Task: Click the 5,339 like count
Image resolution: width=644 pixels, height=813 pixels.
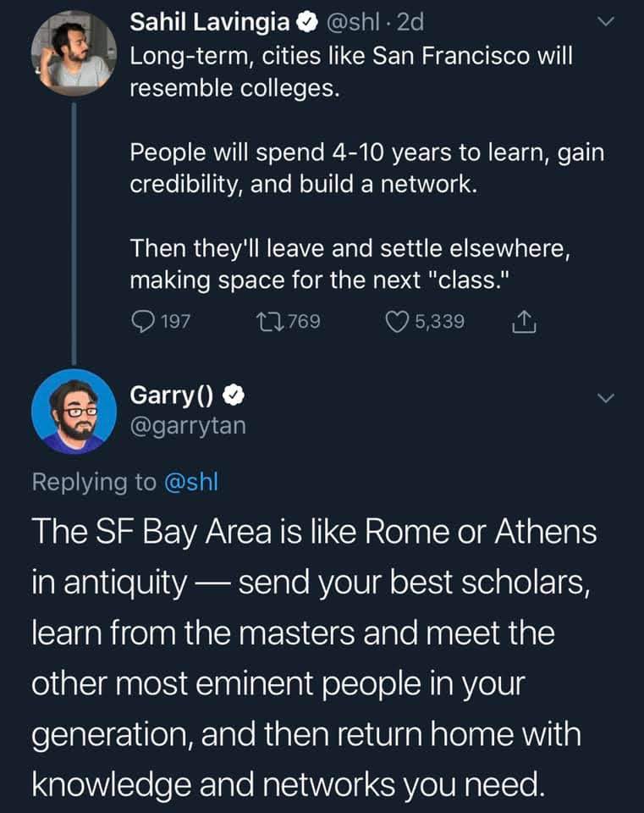Action: point(438,320)
